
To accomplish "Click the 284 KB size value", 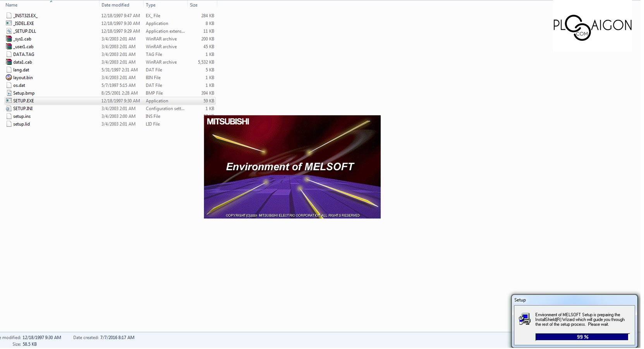I will click(208, 16).
